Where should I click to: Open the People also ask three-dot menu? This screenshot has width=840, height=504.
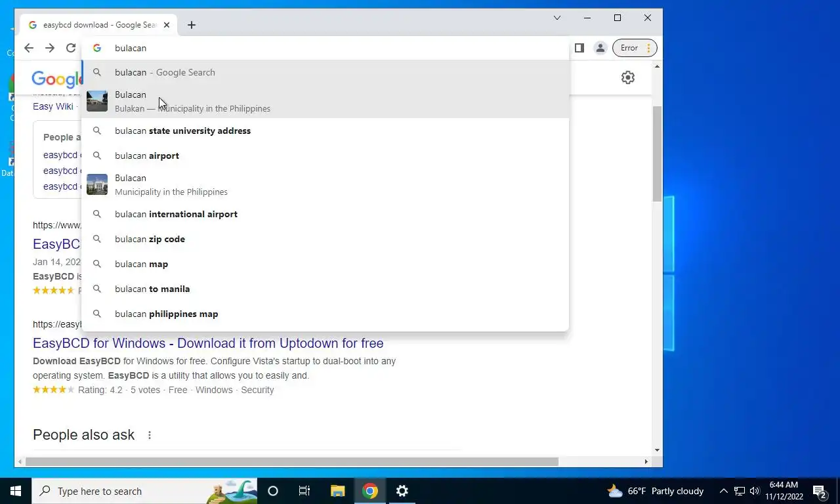[x=150, y=435]
